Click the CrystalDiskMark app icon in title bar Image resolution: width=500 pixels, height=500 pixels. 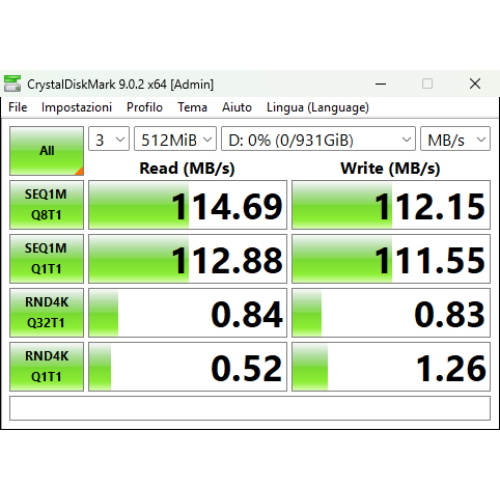12,84
